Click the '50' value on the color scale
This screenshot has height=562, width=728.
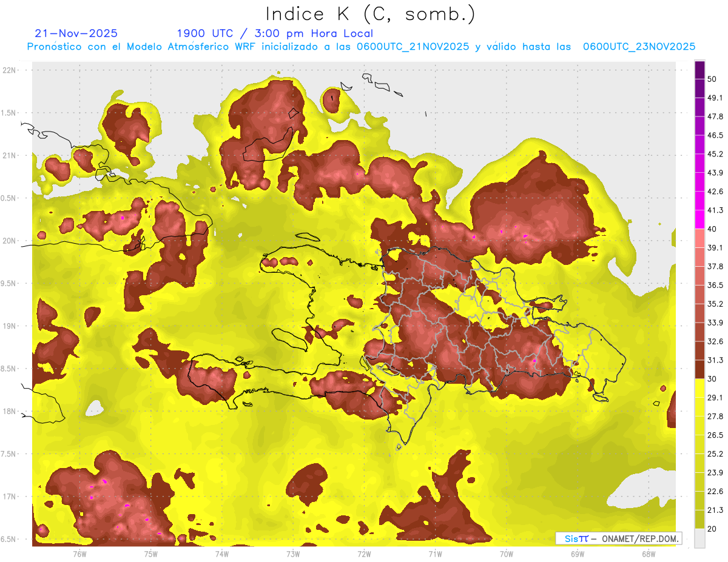pyautogui.click(x=713, y=79)
